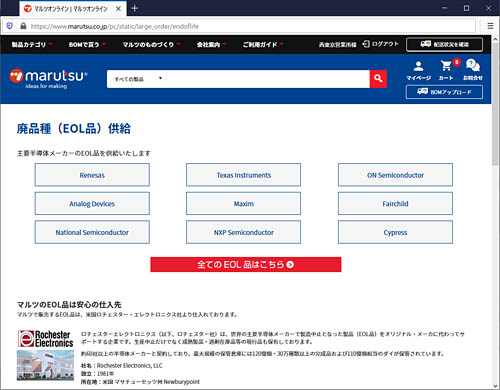
Task: Select the ON Semiconductor button
Action: coord(395,175)
